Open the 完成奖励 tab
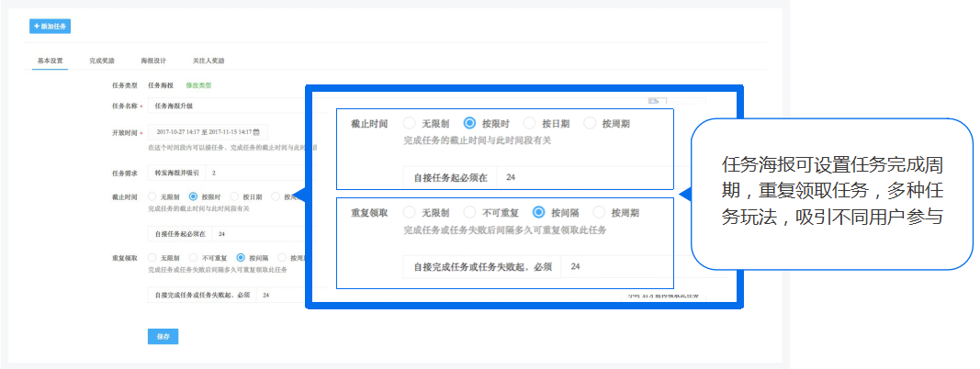Viewport: 980px width, 369px height. pyautogui.click(x=103, y=61)
